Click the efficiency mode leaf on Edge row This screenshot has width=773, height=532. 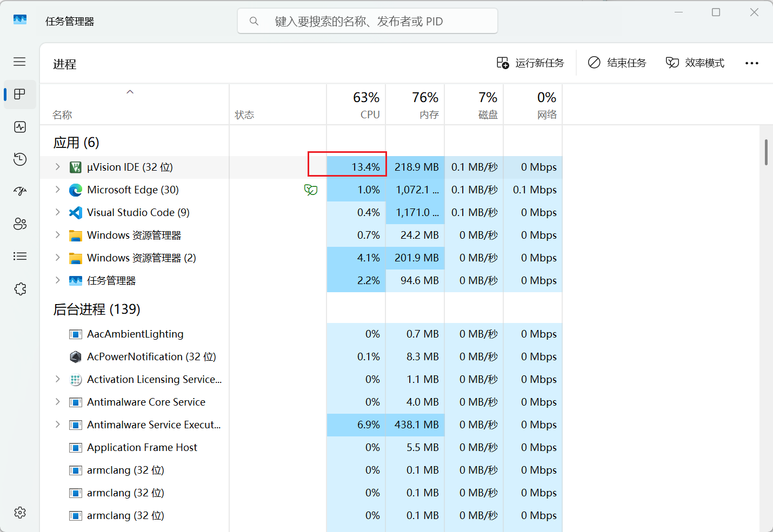[311, 190]
